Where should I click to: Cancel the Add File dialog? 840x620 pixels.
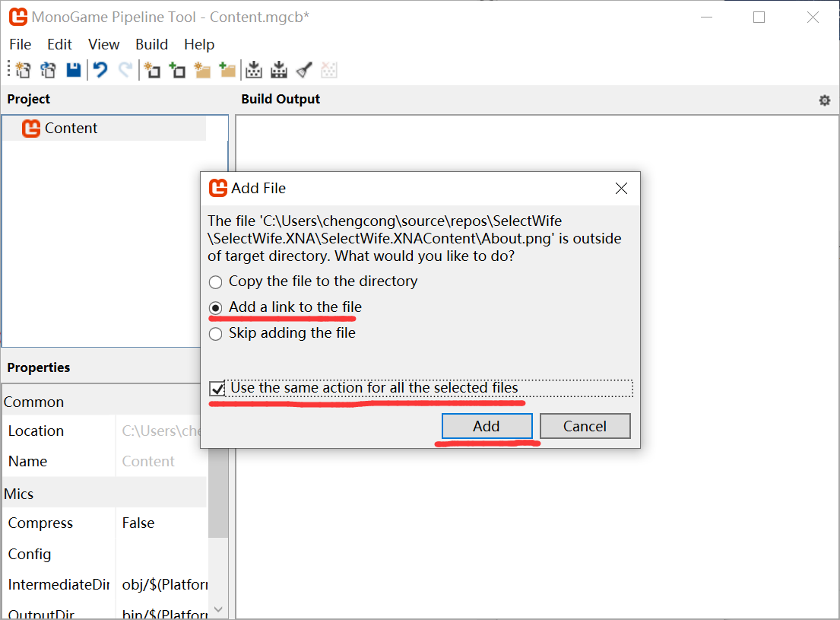585,426
